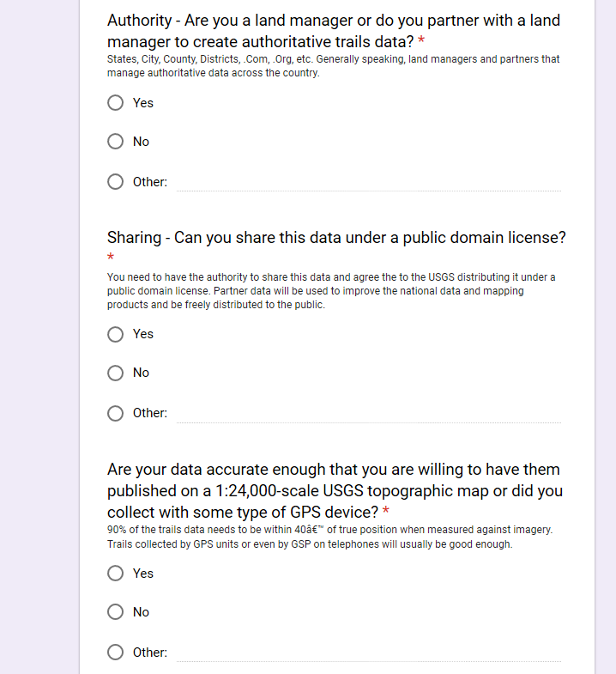Click the Other text field under data accuracy question
The width and height of the screenshot is (616, 674).
(369, 653)
